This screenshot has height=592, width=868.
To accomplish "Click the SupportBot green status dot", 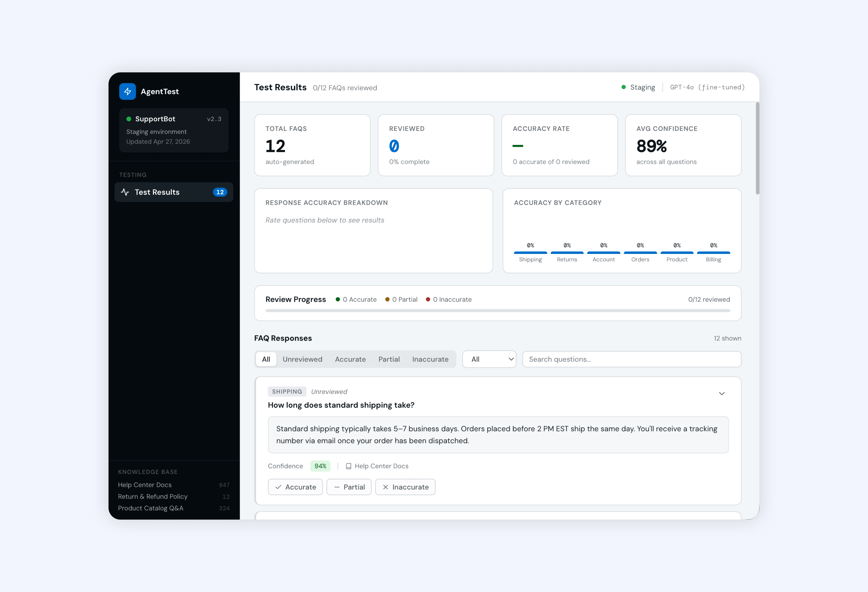I will click(x=129, y=119).
